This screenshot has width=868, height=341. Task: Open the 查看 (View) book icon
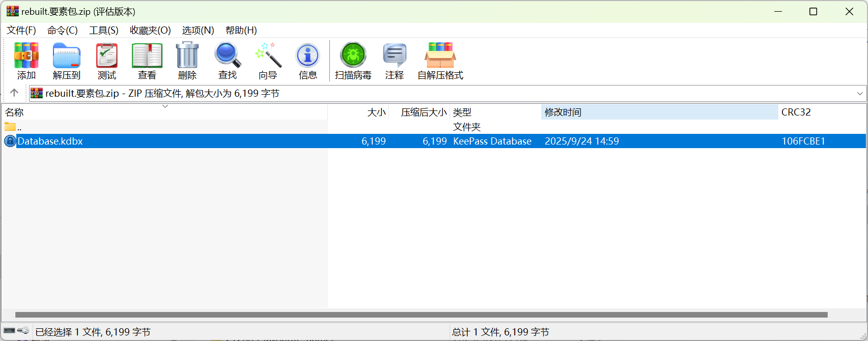point(147,56)
